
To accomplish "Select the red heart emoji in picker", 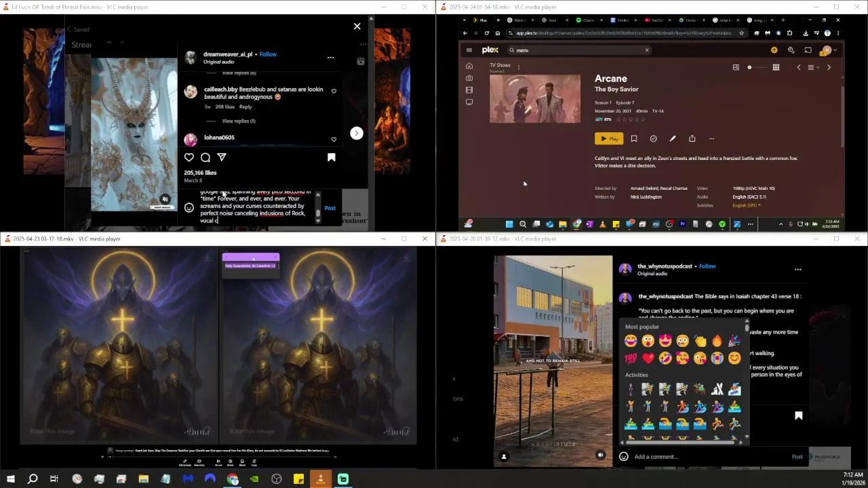I will coord(648,358).
